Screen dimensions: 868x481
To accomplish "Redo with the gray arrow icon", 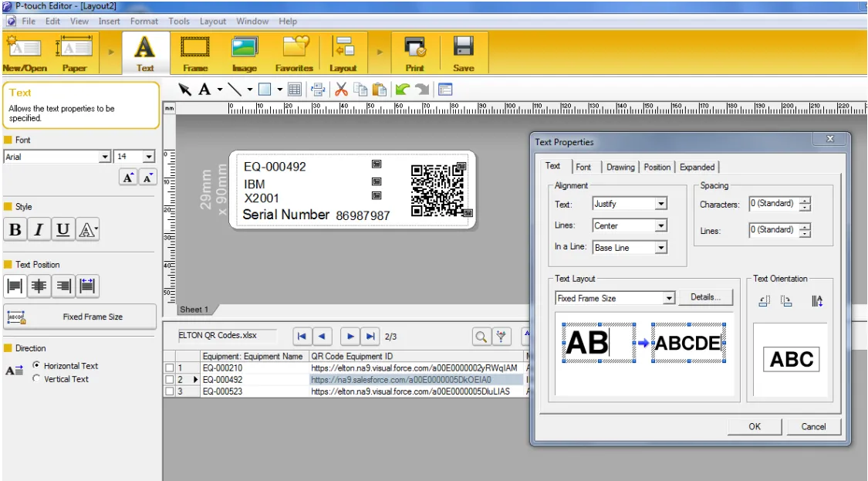I will (x=422, y=90).
